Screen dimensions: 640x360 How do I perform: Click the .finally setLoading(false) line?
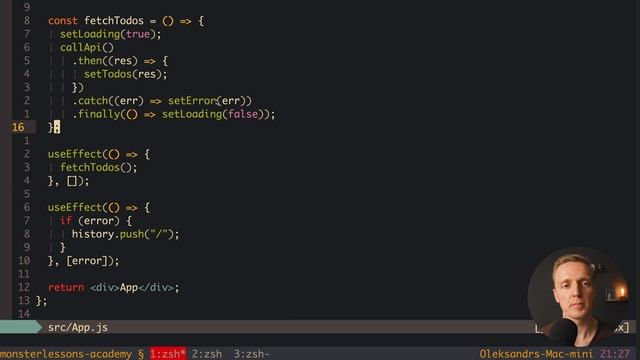click(x=174, y=114)
